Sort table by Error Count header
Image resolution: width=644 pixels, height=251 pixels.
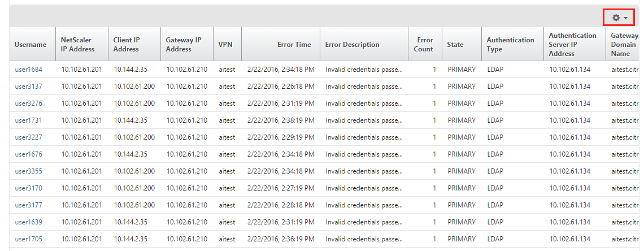425,44
